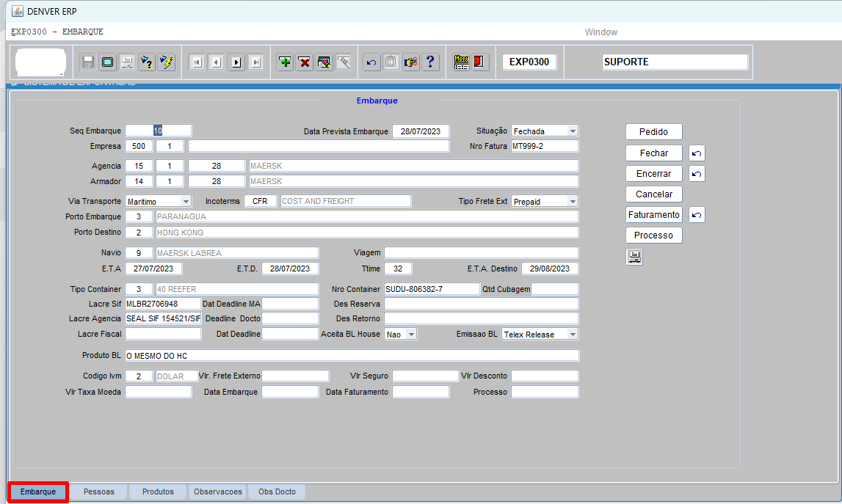Click the Seq Embarque field
Screen dimensions: 842x504
coord(158,131)
